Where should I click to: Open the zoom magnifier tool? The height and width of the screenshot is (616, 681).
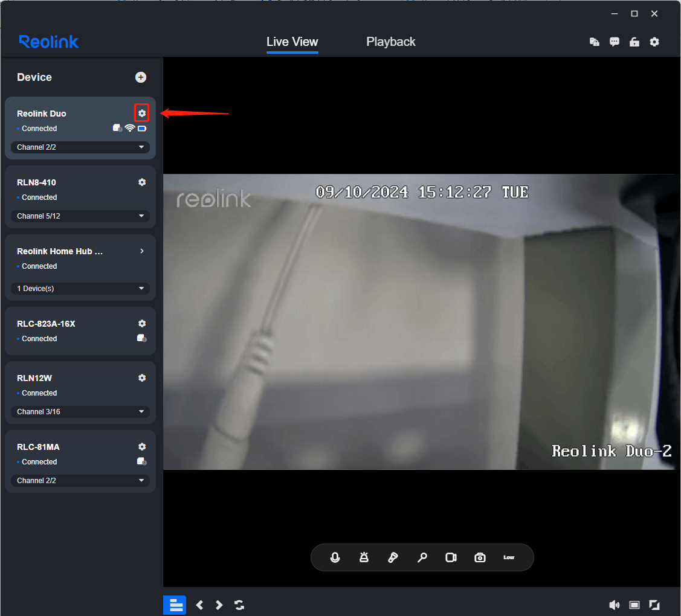coord(422,557)
